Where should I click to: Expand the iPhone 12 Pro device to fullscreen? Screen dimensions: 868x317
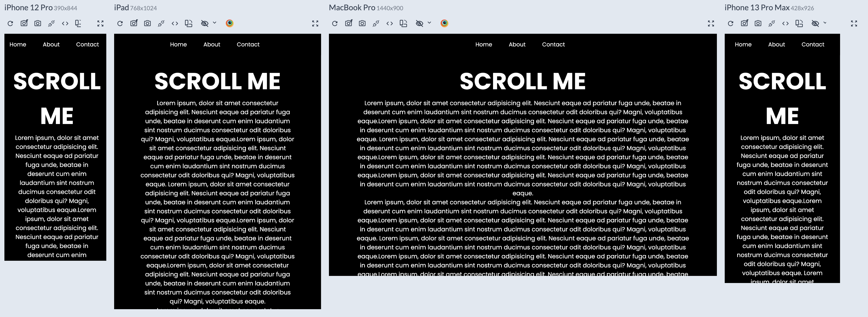[100, 23]
